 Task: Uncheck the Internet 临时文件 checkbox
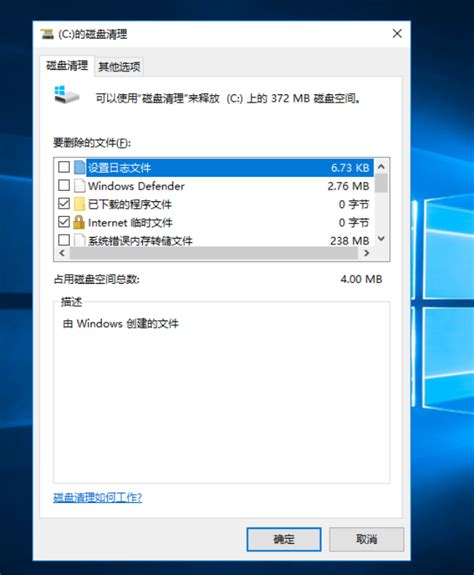click(64, 222)
